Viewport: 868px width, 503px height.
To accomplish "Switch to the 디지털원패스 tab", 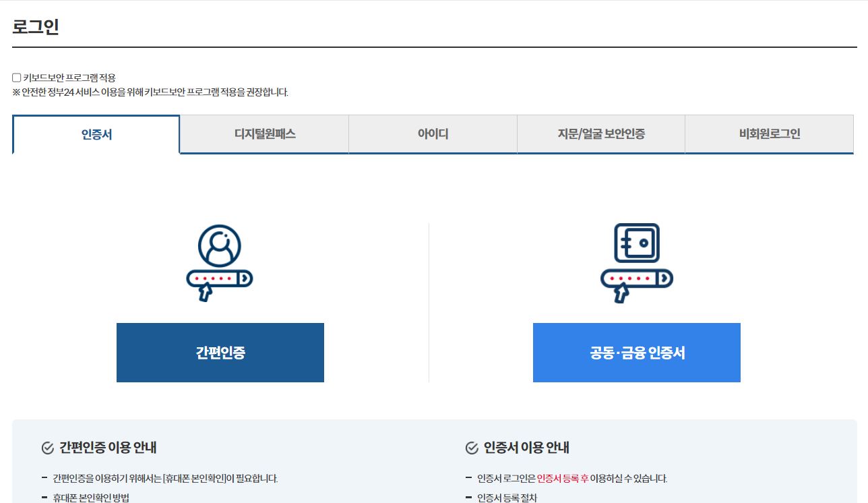I will [x=263, y=134].
